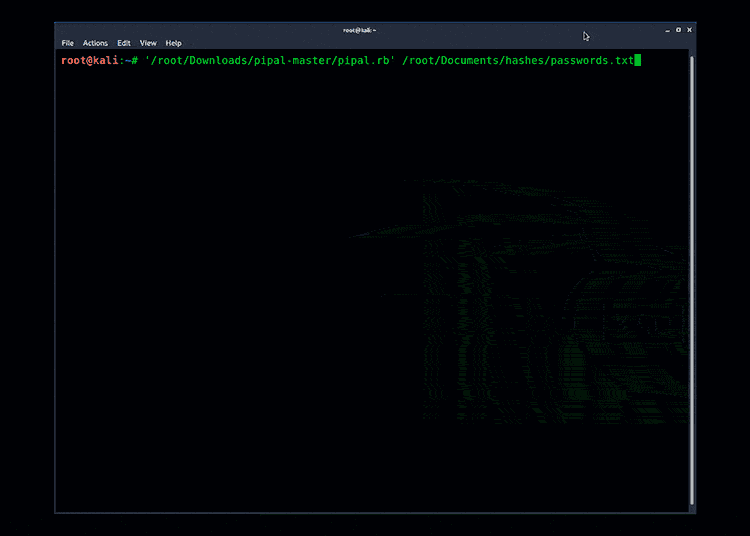750x536 pixels.
Task: Click the green block cursor after passwords.txt
Action: 637,61
